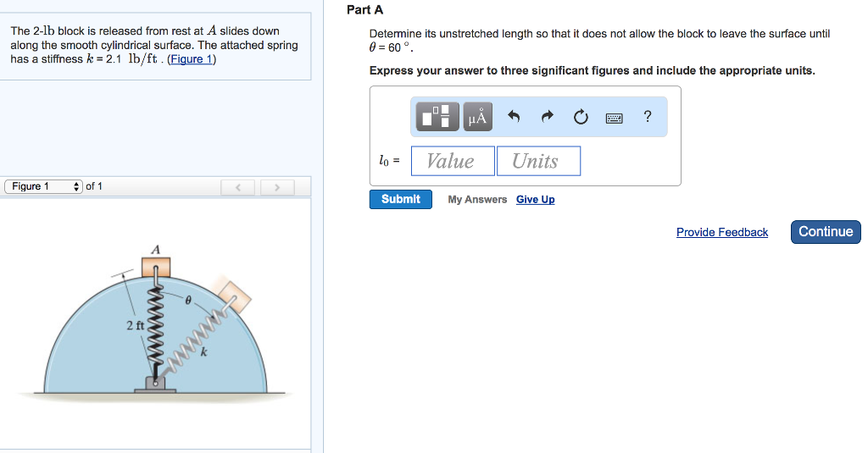Click the Give Up link
Screen dimensions: 868x453
coord(535,200)
